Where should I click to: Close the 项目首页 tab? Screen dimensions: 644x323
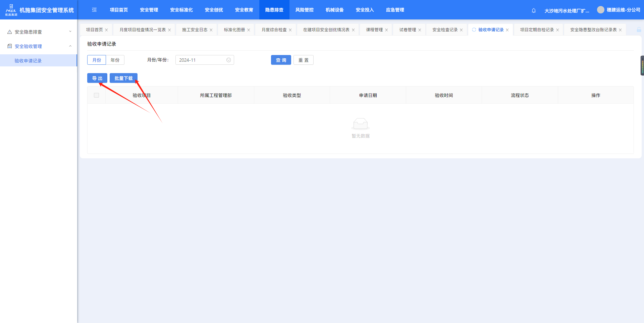(107, 30)
